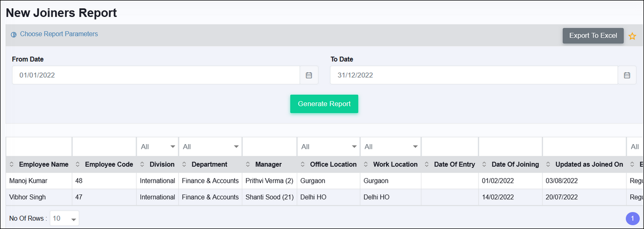The height and width of the screenshot is (229, 644).
Task: Mark report as favorite with star icon
Action: (632, 36)
